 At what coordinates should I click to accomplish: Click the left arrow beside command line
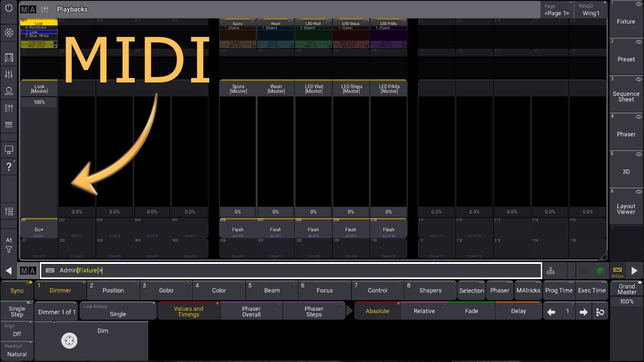pyautogui.click(x=9, y=270)
